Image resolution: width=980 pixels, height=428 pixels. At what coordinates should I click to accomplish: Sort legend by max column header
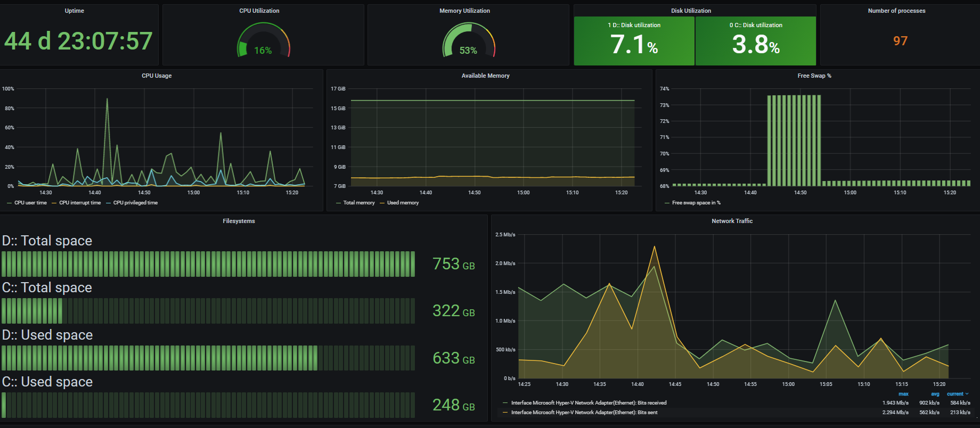(x=903, y=394)
